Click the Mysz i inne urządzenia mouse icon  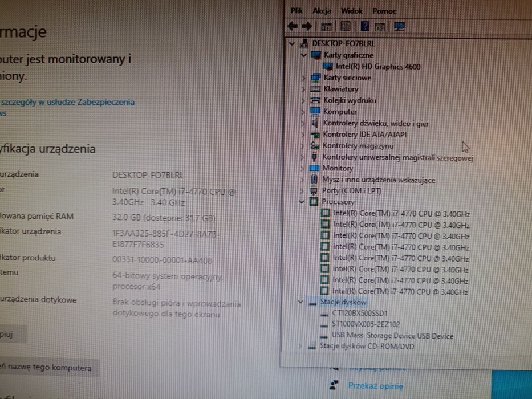(314, 180)
